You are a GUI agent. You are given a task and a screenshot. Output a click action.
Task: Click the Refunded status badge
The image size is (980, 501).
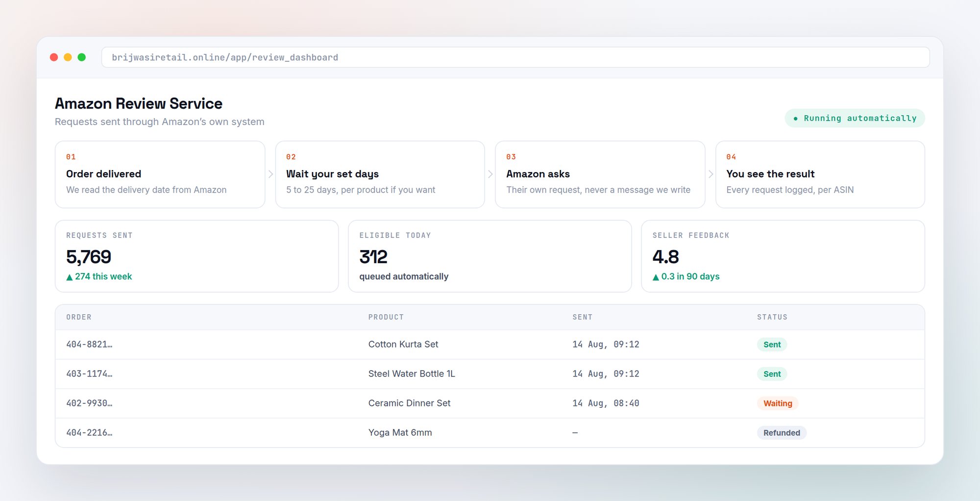tap(782, 433)
